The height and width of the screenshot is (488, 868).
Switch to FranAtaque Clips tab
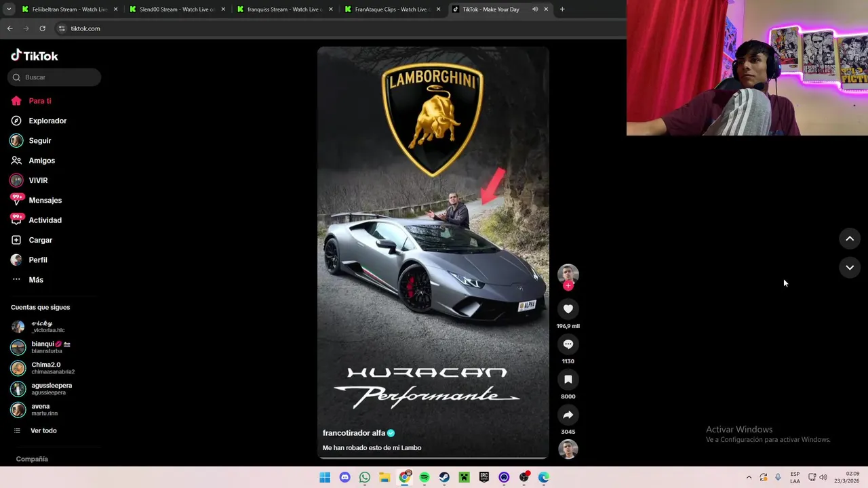393,9
